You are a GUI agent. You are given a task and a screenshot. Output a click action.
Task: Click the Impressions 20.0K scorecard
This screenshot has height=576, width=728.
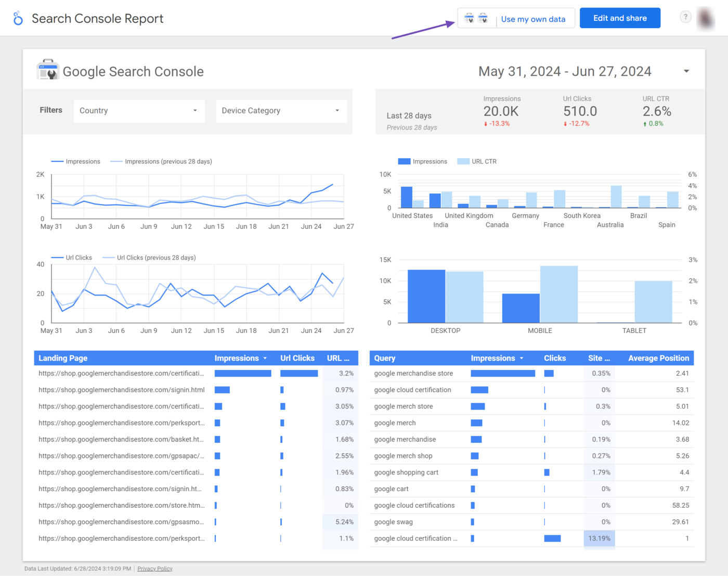pos(501,111)
